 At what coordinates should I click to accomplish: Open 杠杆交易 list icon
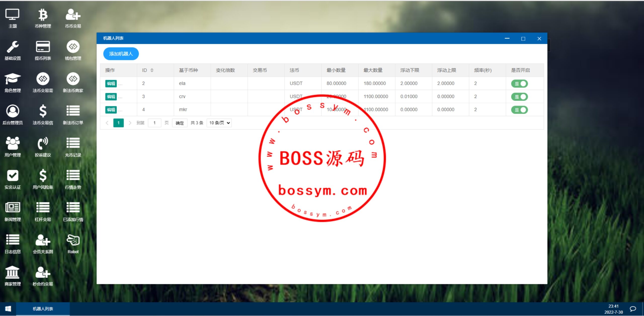point(43,212)
